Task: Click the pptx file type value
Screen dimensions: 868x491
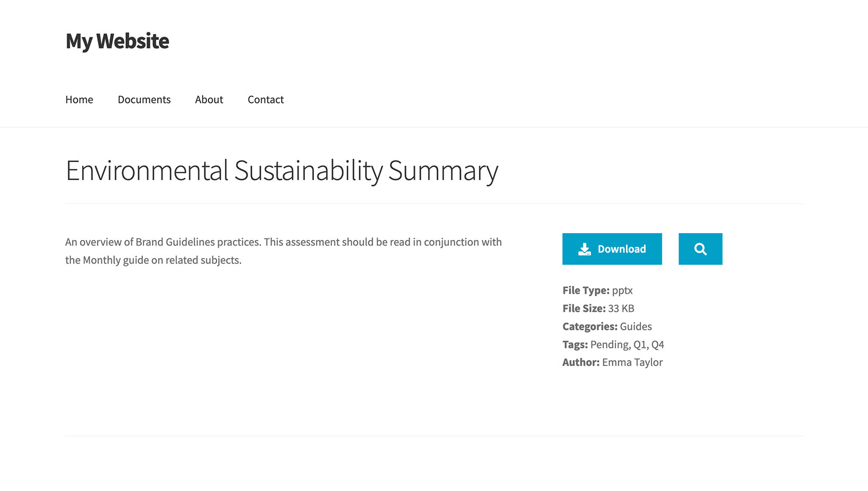Action: pos(622,290)
